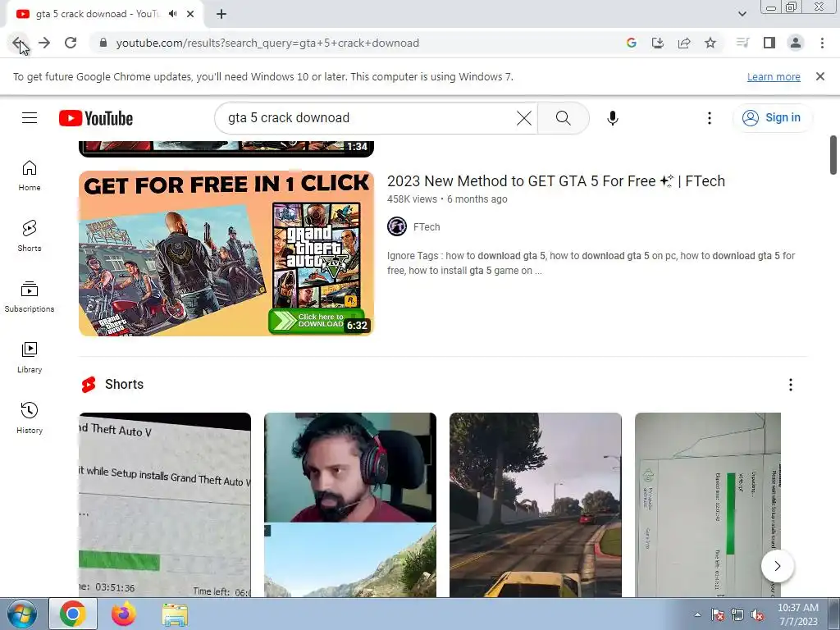The width and height of the screenshot is (840, 630).
Task: Click the muted volume tray icon
Action: pyautogui.click(x=757, y=615)
